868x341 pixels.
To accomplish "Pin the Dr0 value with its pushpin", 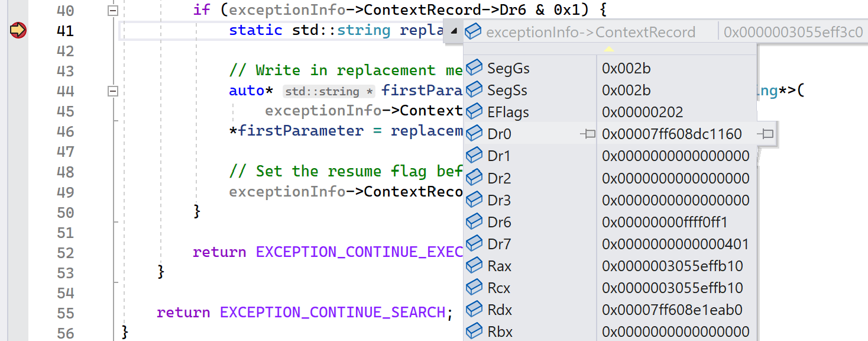I will click(766, 134).
